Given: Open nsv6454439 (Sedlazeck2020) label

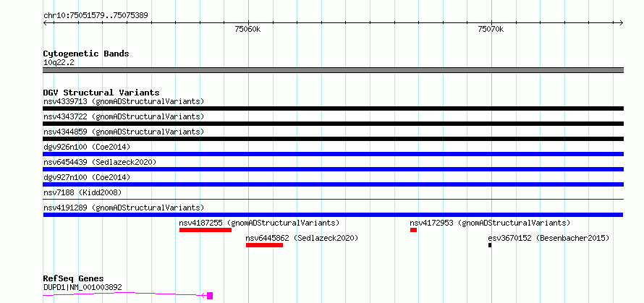Looking at the screenshot, I should (100, 162).
